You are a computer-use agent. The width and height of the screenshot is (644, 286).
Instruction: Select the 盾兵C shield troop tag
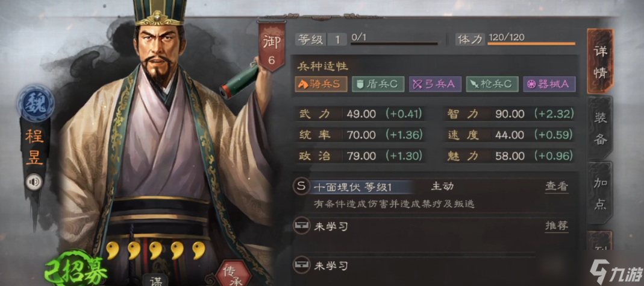[378, 84]
